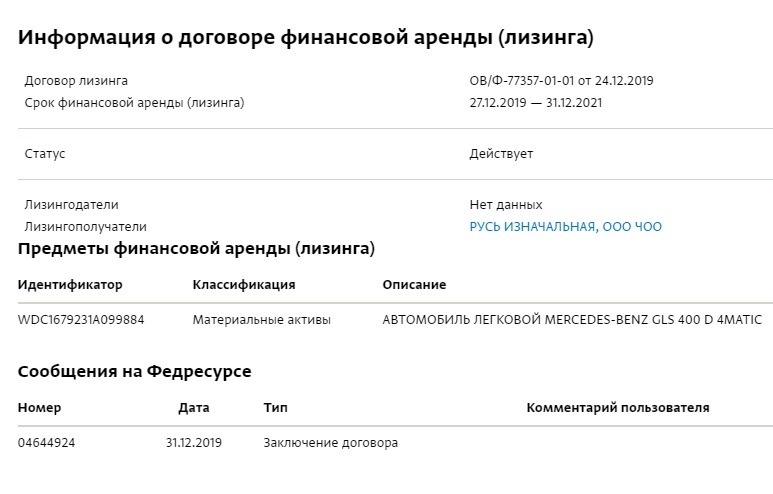Click the identifier WDC1679231A099884

point(81,320)
